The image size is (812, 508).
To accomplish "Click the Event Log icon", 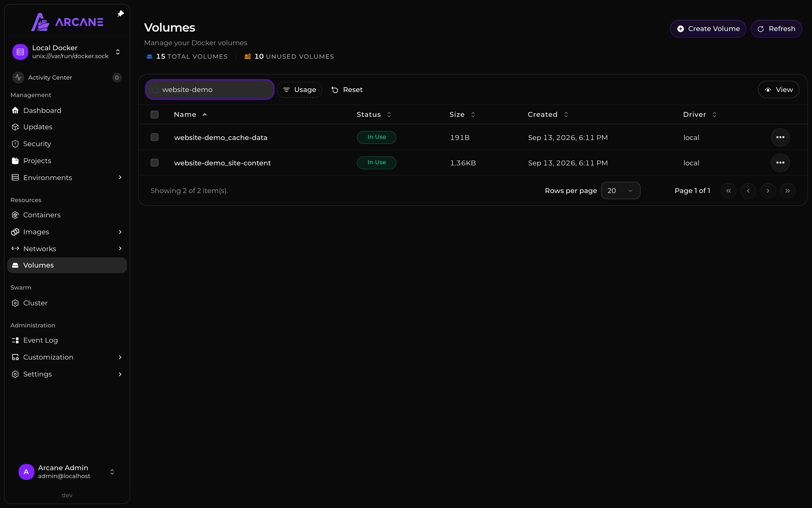I will 15,340.
